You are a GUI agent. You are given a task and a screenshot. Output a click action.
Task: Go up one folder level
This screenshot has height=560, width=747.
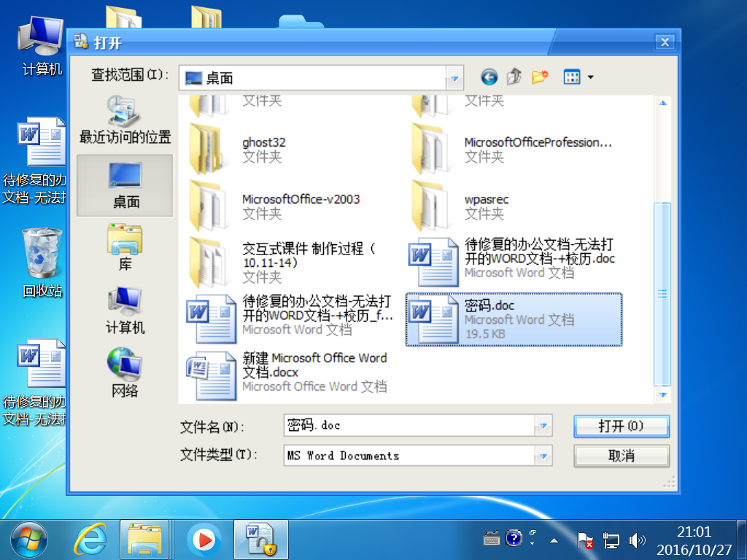514,77
